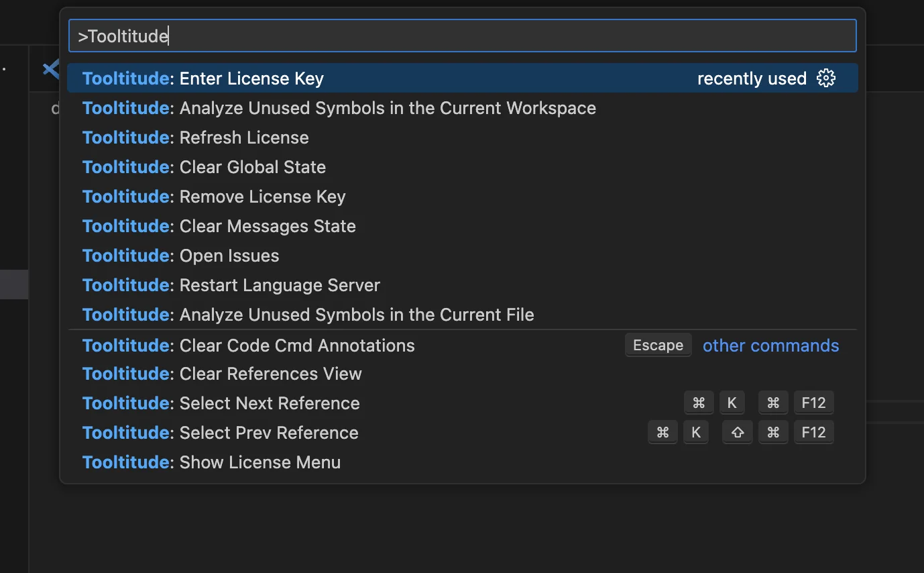Viewport: 924px width, 573px height.
Task: Click F12 key badge on Select Prev Reference
Action: (x=813, y=432)
